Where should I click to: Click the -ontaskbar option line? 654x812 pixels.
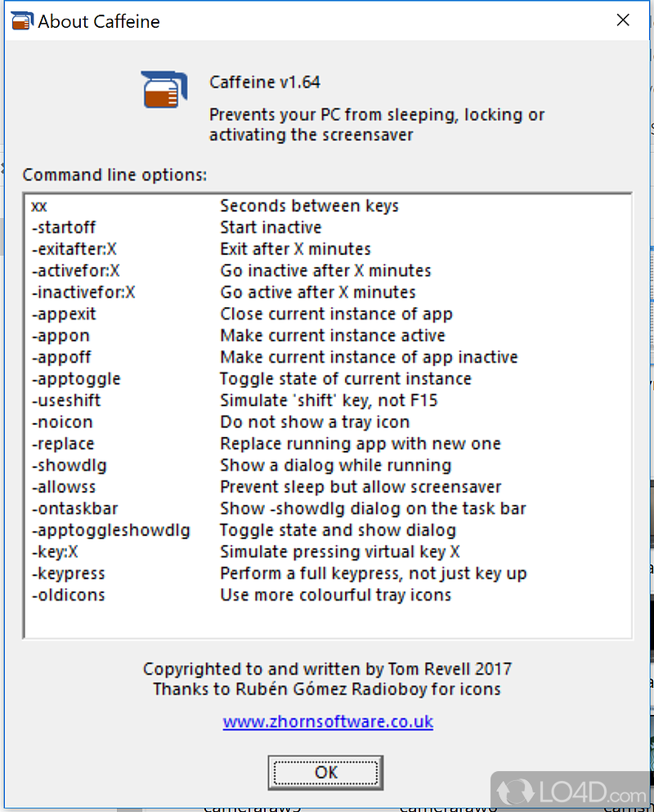(x=75, y=508)
